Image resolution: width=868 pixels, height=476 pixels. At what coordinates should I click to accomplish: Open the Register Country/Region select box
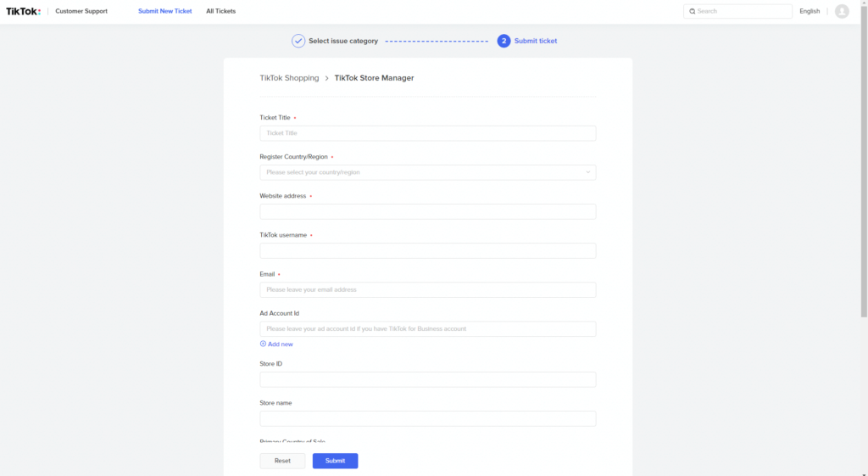pyautogui.click(x=428, y=172)
